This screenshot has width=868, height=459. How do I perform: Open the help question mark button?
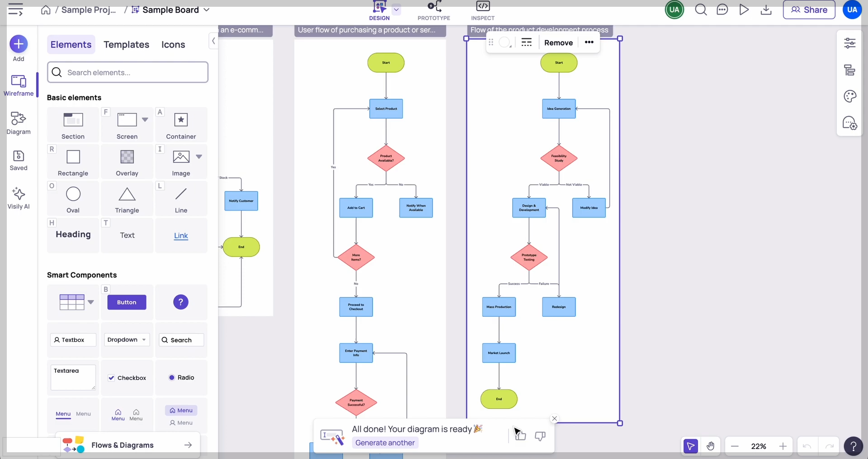coord(853,446)
